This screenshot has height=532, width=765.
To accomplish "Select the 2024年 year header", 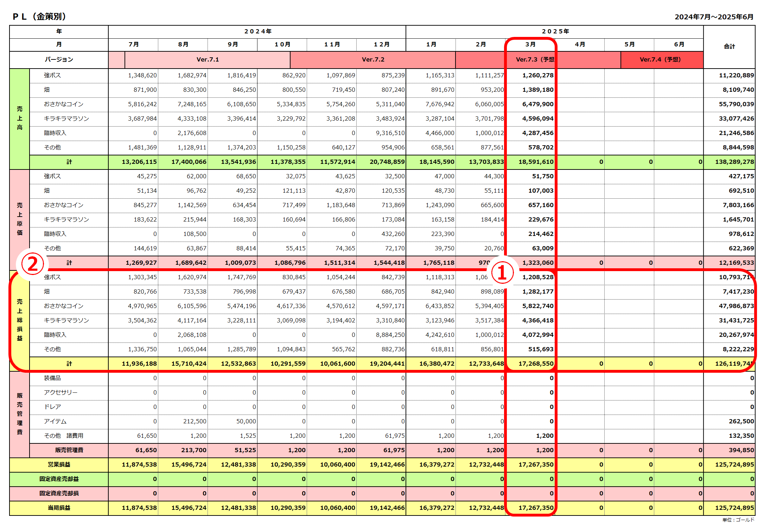I will 257,32.
